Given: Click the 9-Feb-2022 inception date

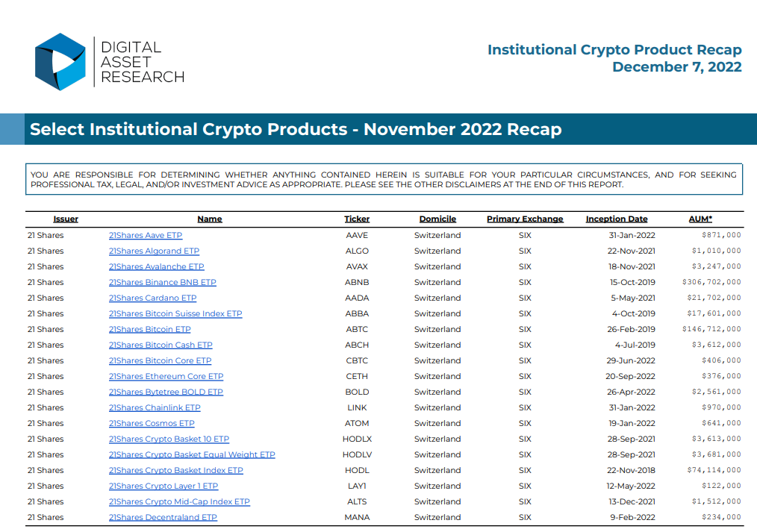Looking at the screenshot, I should tap(632, 518).
